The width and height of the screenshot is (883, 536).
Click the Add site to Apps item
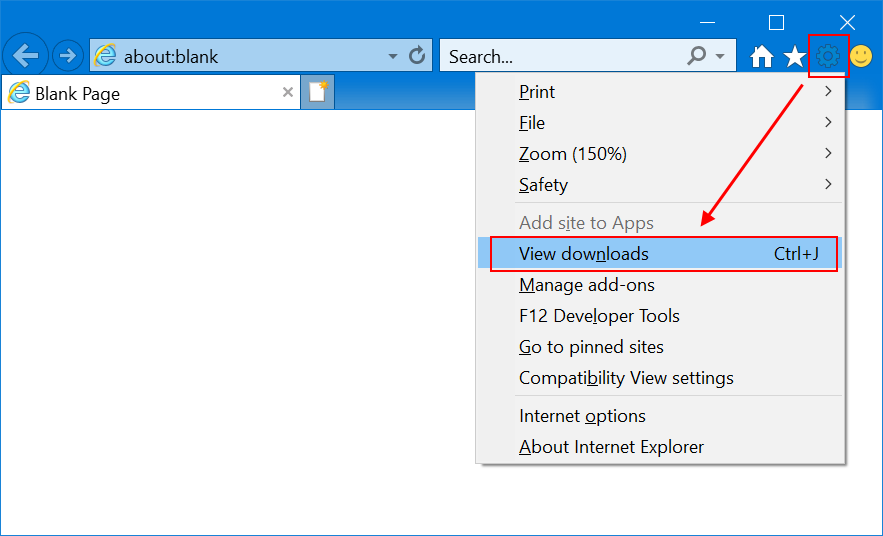point(659,223)
